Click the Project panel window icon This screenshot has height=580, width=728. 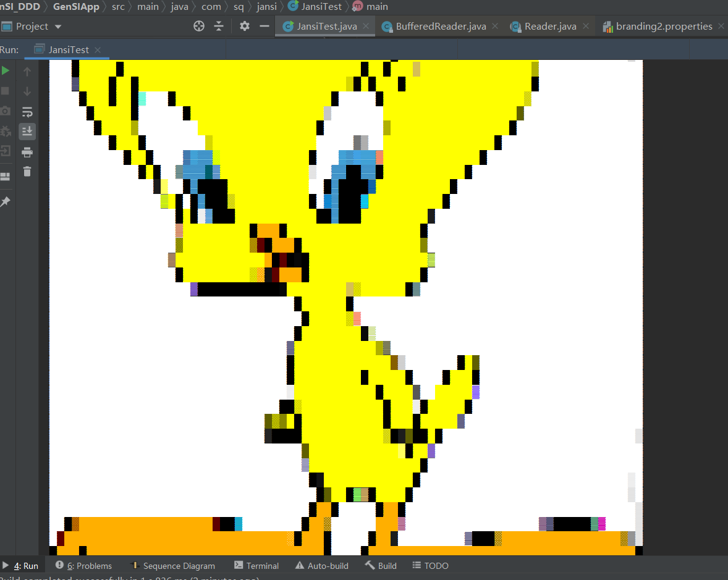7,27
